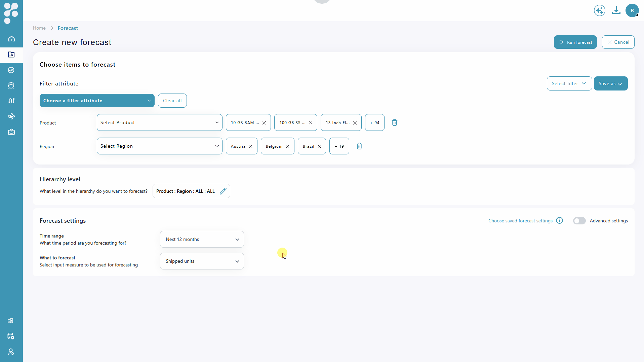Open the user profile avatar R
This screenshot has width=644, height=362.
click(x=632, y=10)
